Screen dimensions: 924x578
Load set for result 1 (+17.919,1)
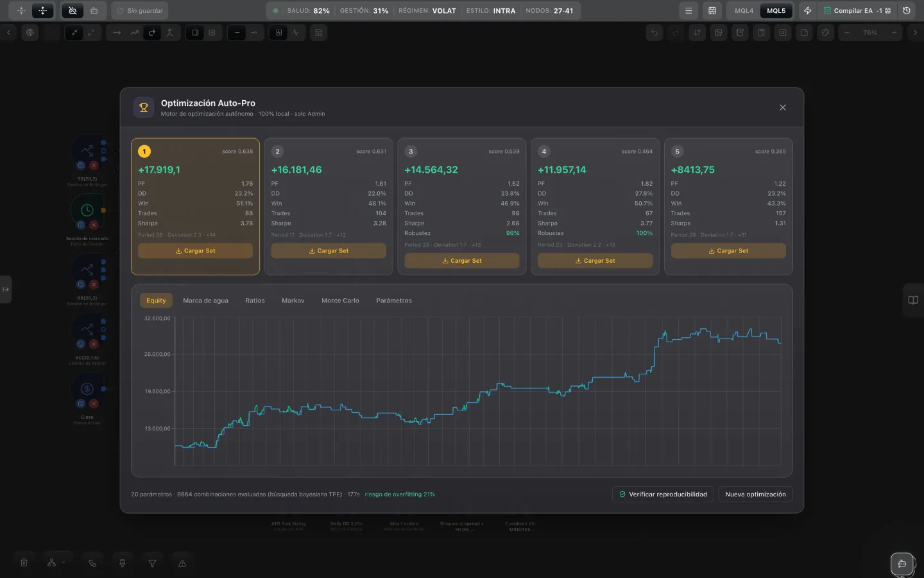click(195, 250)
